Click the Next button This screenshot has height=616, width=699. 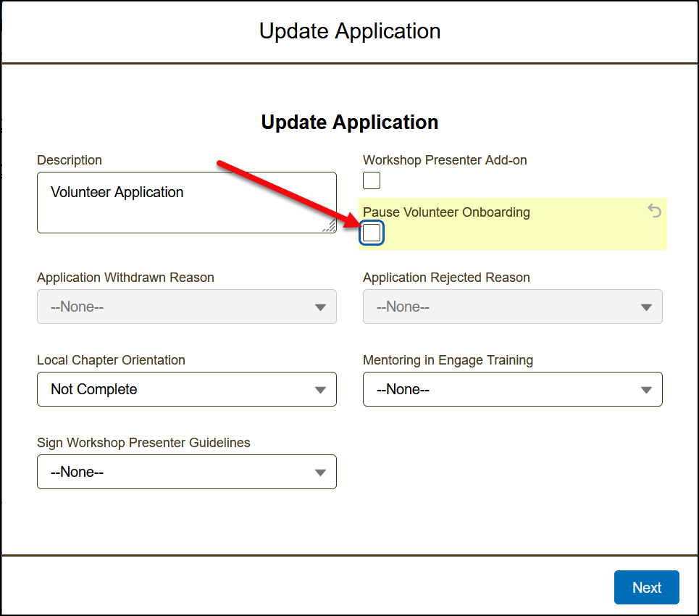[x=646, y=587]
